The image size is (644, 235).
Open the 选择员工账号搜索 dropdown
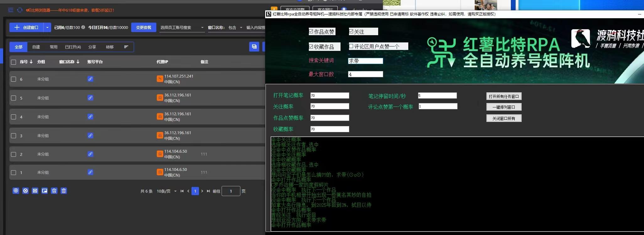click(182, 28)
